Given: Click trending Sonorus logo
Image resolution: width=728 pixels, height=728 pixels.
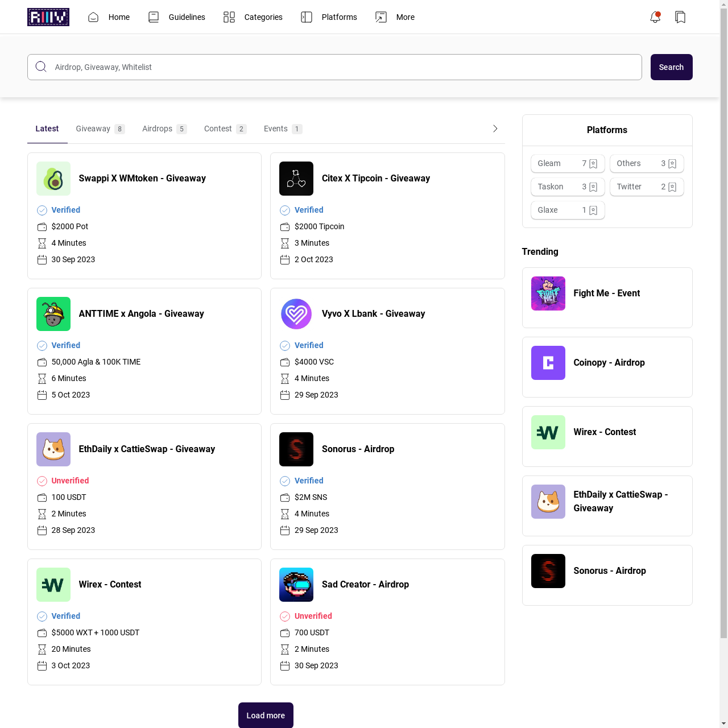Looking at the screenshot, I should [x=548, y=571].
